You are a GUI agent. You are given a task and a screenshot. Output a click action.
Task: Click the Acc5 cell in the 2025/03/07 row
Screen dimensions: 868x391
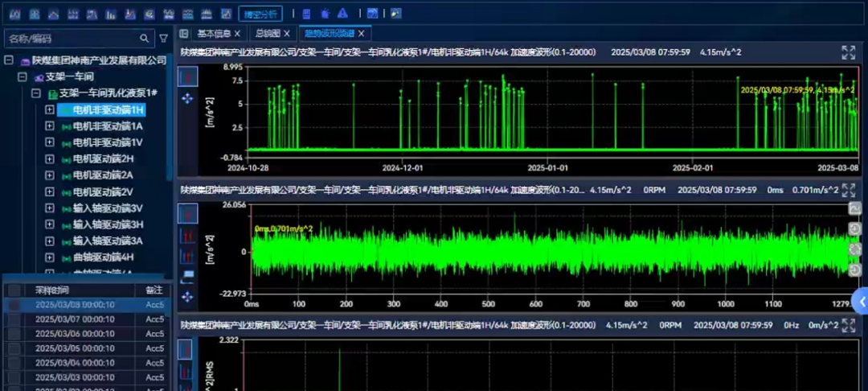click(155, 319)
